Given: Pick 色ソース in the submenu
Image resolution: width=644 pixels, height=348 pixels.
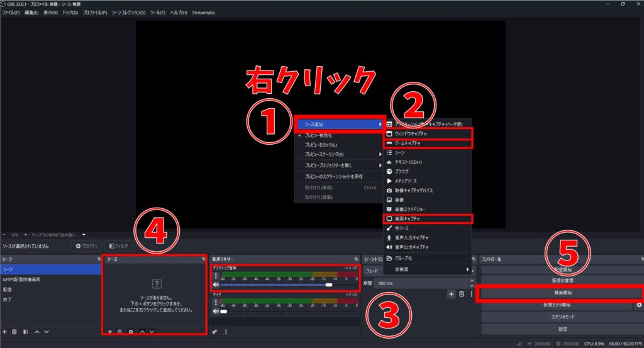Looking at the screenshot, I should (427, 228).
